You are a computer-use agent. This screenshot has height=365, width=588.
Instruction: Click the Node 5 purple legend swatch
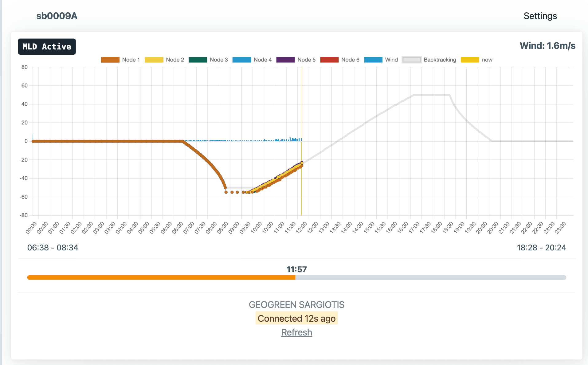coord(285,60)
